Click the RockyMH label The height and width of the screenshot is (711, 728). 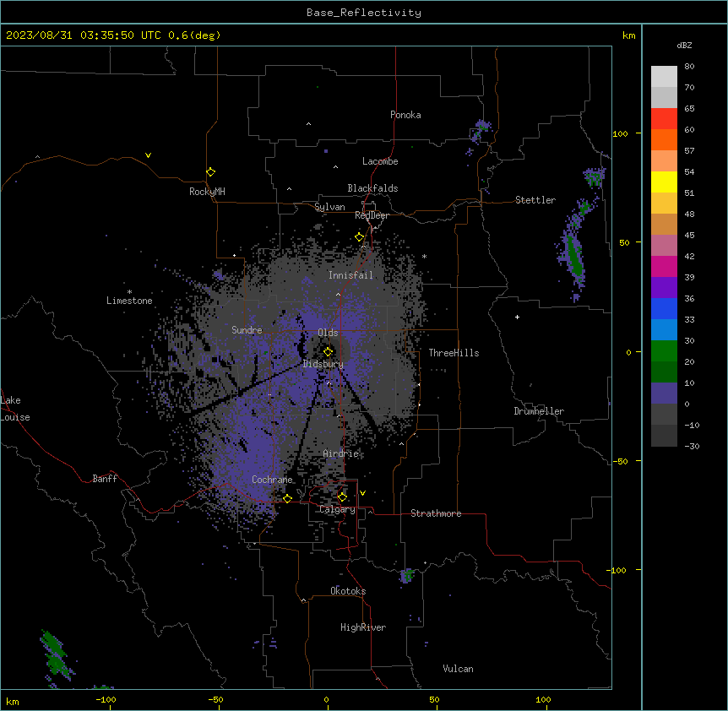(207, 192)
